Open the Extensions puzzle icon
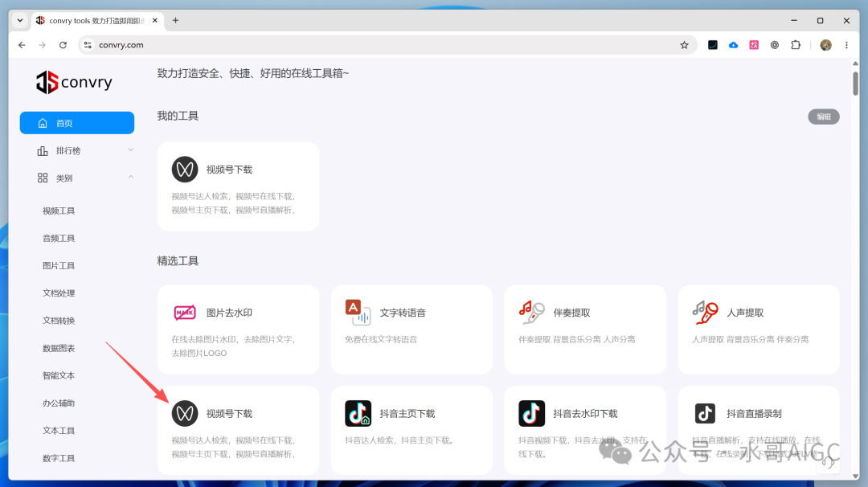 pos(796,45)
